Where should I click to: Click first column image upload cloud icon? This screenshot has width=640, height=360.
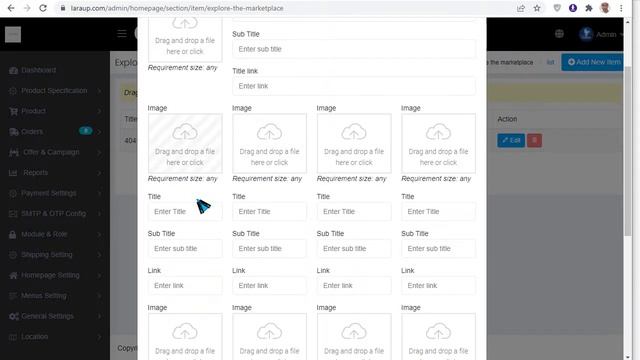(x=185, y=132)
